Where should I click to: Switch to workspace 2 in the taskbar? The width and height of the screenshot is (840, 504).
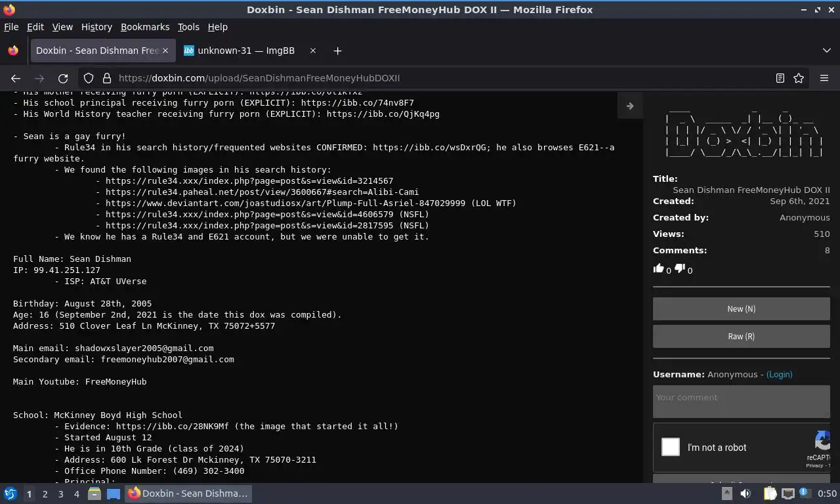[45, 493]
